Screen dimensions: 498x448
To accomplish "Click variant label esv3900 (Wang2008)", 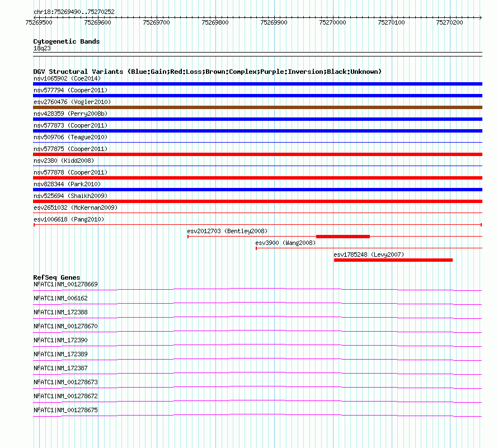I will [285, 243].
